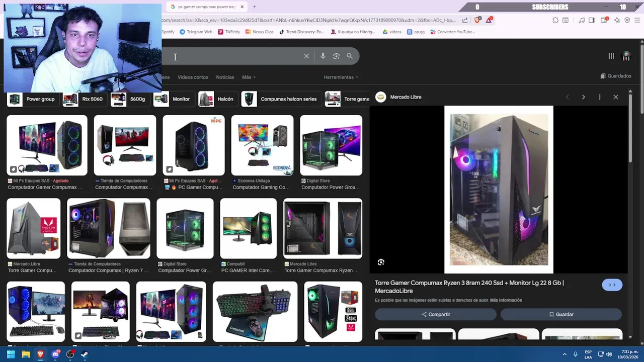644x362 pixels.
Task: Click the address bar share icon
Action: point(465,20)
